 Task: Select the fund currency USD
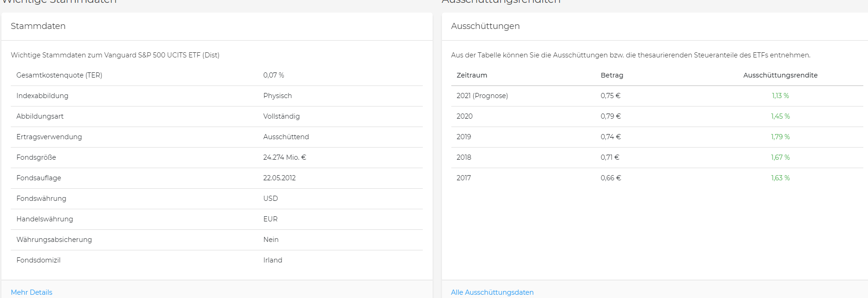(270, 199)
